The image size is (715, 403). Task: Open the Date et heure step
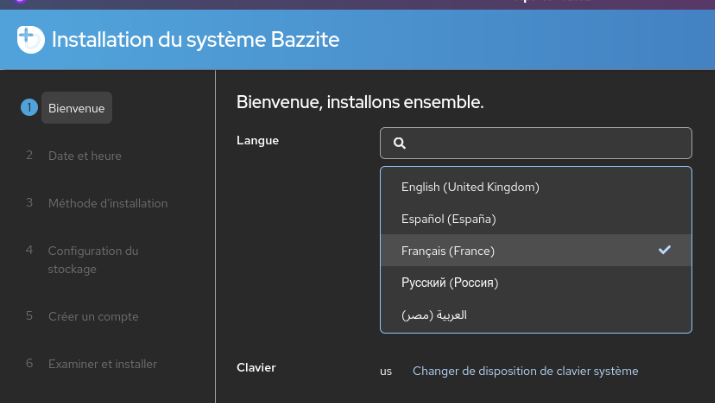[x=84, y=155]
